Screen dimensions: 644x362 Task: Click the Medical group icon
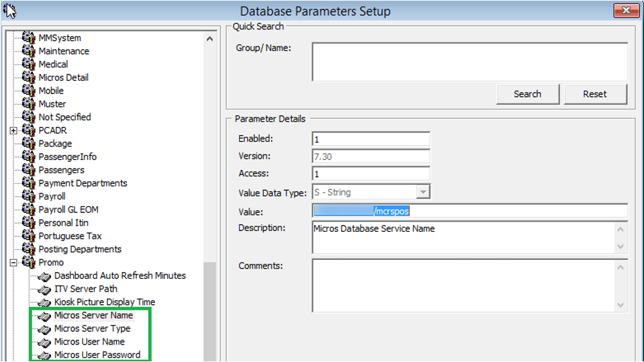pyautogui.click(x=28, y=64)
